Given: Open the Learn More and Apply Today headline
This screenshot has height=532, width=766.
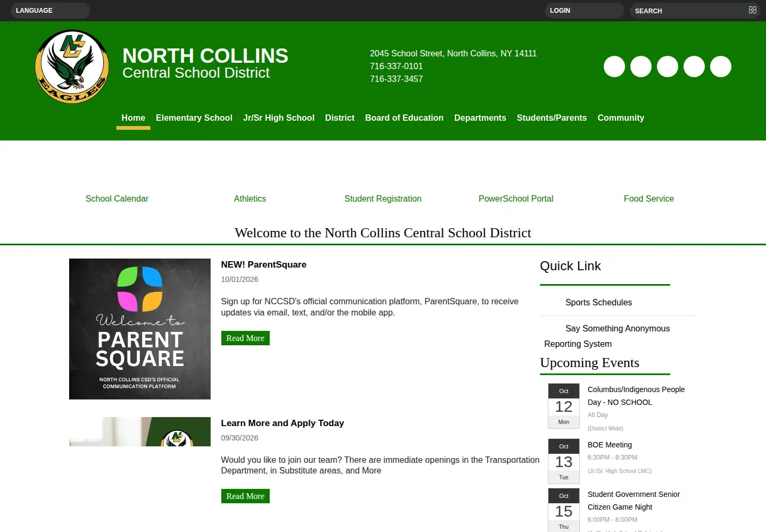Looking at the screenshot, I should (282, 423).
